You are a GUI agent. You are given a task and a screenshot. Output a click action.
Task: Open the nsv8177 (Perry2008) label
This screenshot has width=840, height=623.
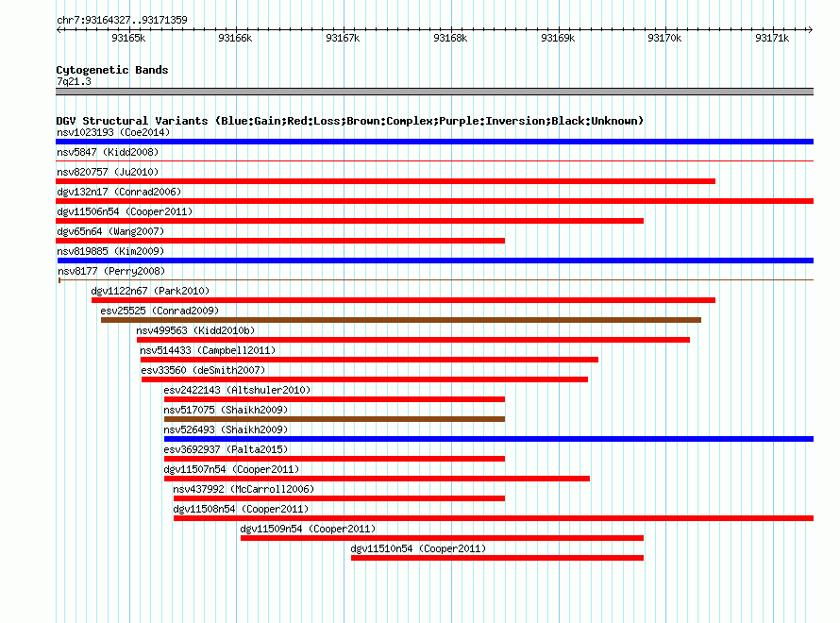click(x=111, y=271)
